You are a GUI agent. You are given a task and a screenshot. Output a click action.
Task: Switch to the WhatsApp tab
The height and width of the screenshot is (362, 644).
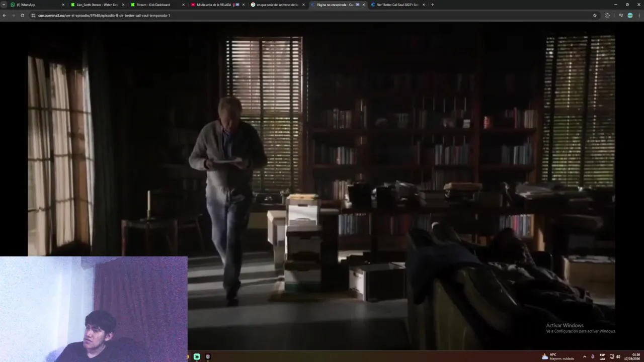[38, 5]
